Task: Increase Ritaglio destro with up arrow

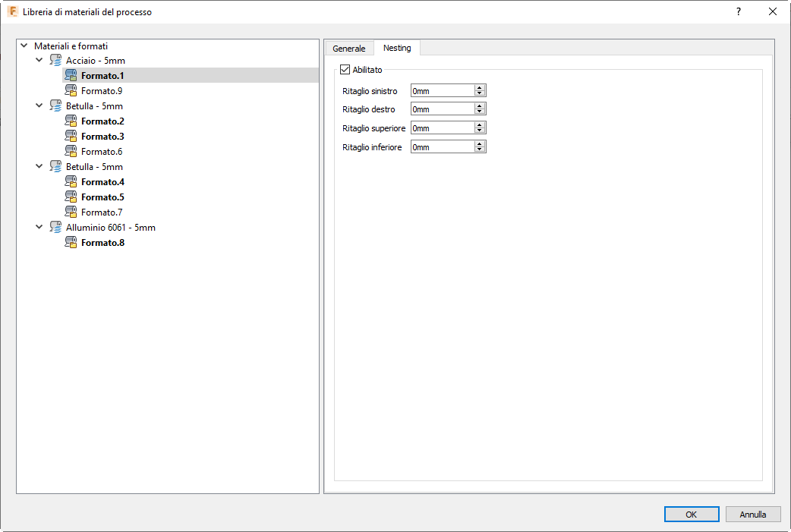Action: click(480, 106)
